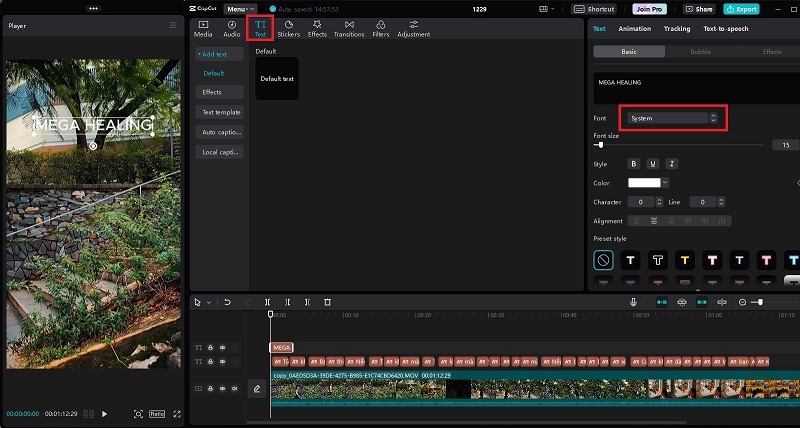Click the play button in the player
The image size is (800, 428).
coord(103,414)
